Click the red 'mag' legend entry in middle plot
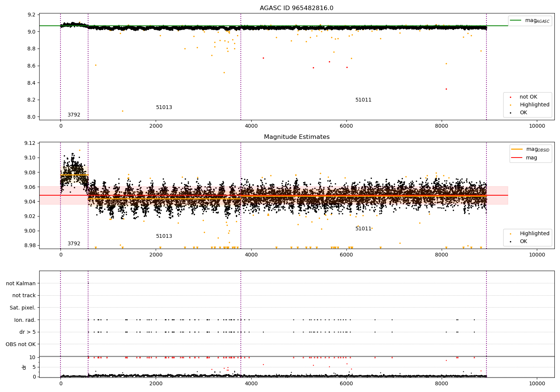Viewport: 560px width, 392px height. [x=524, y=158]
